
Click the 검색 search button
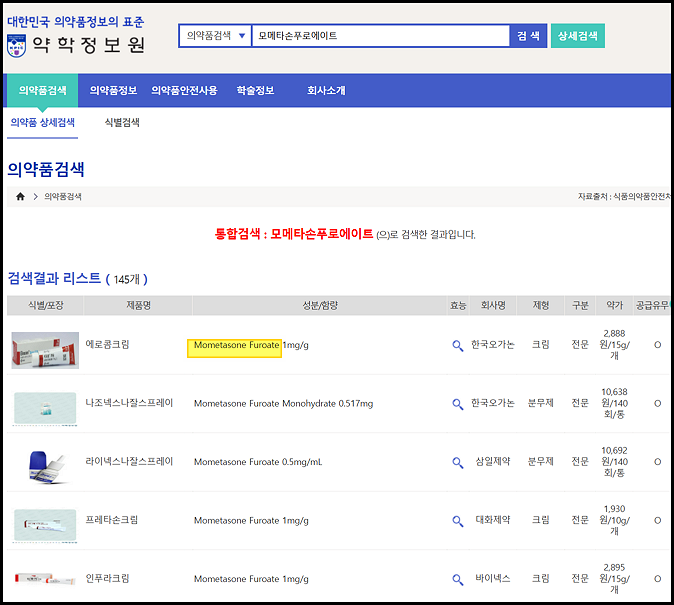[x=528, y=36]
